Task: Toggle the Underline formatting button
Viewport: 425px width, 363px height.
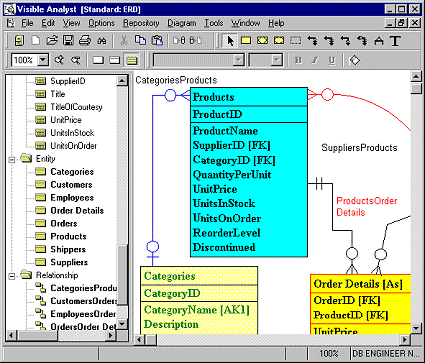Action: (x=332, y=60)
